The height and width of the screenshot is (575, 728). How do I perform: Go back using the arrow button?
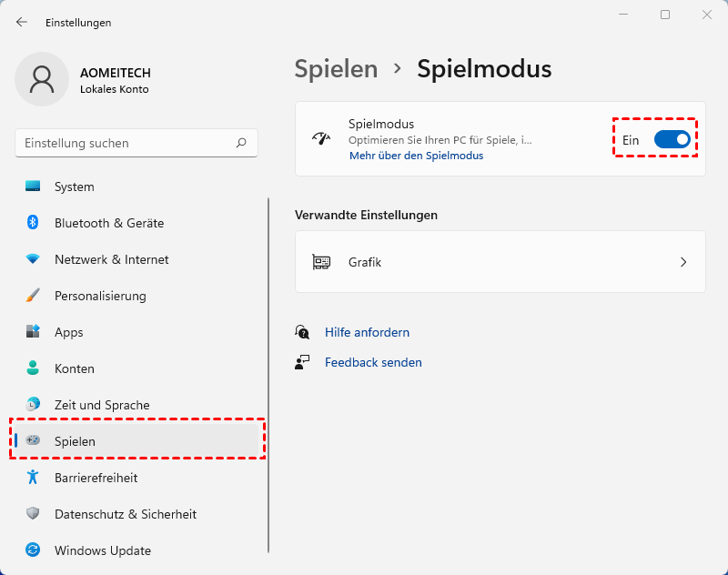[22, 22]
